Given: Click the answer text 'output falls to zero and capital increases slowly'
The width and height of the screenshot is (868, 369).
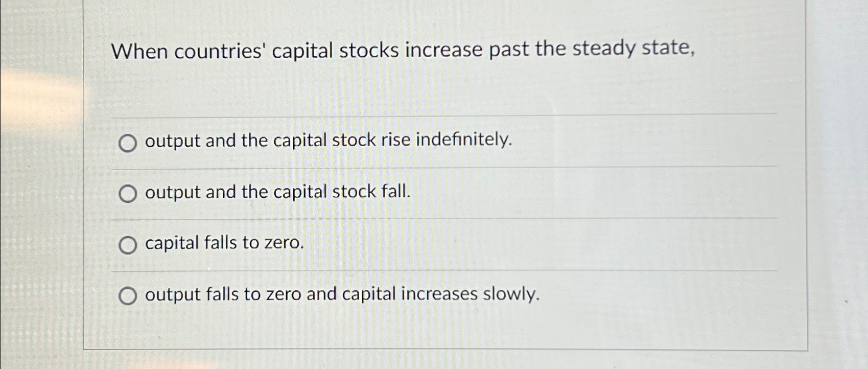Looking at the screenshot, I should [x=341, y=294].
